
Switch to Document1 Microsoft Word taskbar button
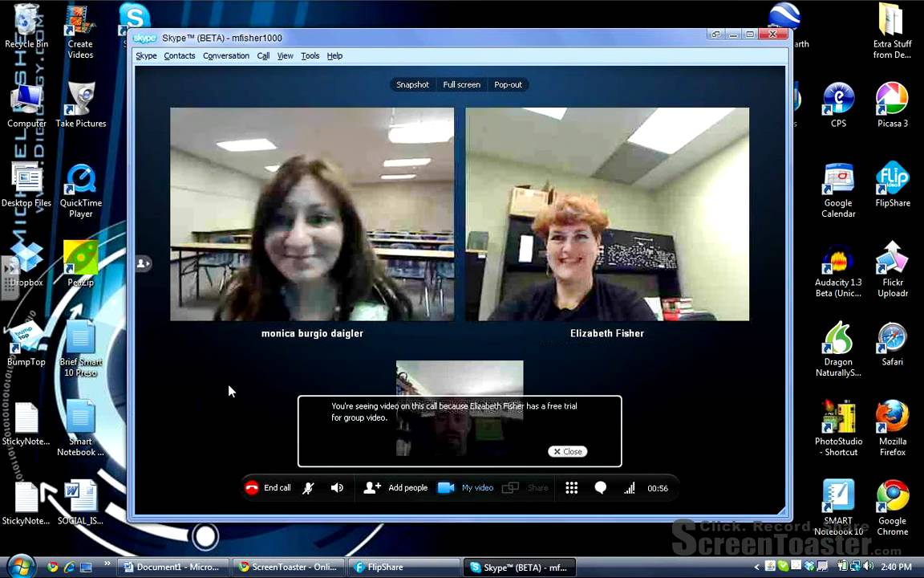[171, 568]
